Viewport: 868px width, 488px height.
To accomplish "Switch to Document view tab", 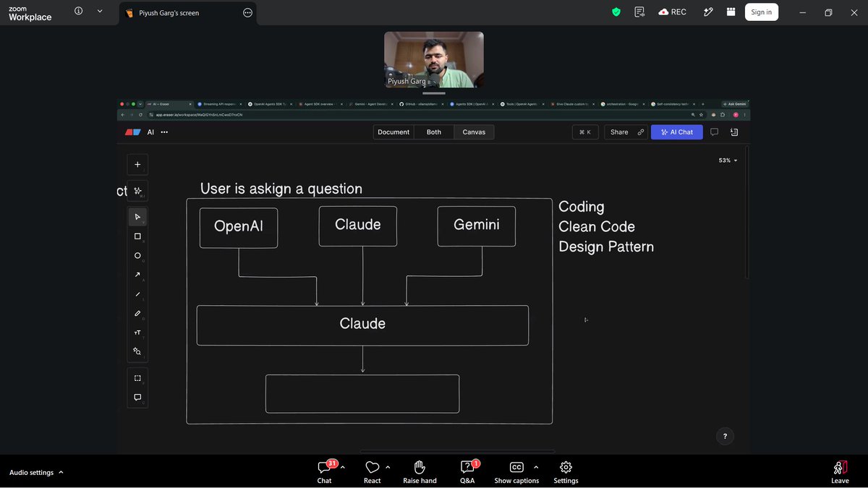I will [x=393, y=132].
